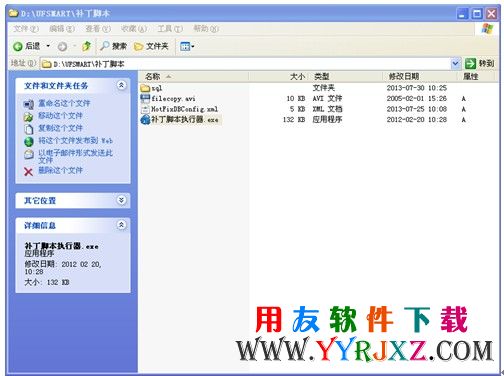Click the 补丁脚本执行器.exe file name
The image size is (504, 376).
click(x=185, y=119)
